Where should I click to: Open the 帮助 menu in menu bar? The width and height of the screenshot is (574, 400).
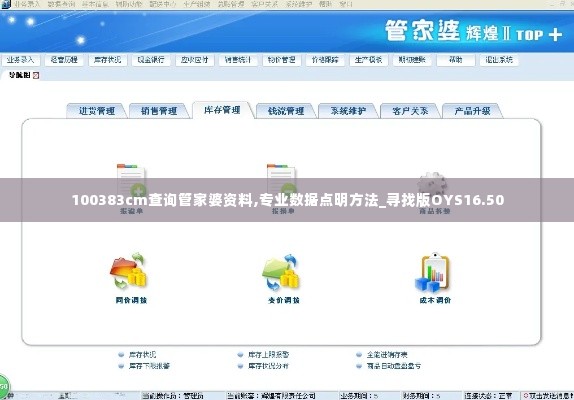(325, 4)
